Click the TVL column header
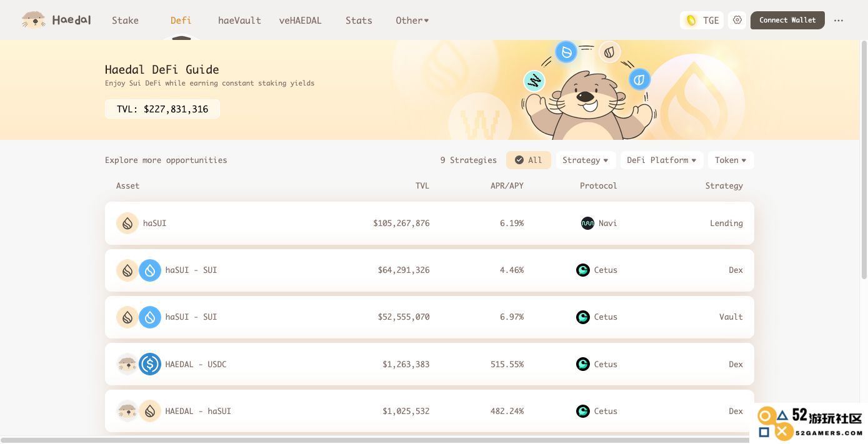 tap(422, 185)
